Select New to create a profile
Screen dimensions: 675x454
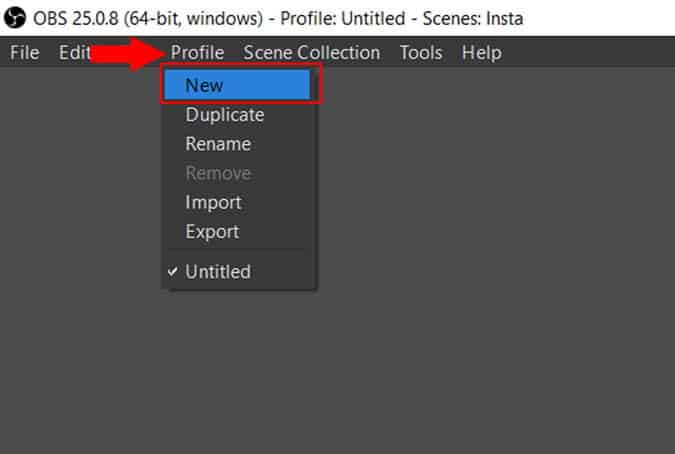coord(237,85)
